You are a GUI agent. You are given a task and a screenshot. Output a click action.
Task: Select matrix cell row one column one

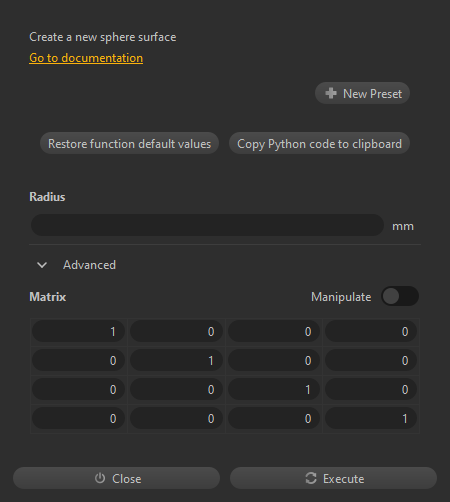[x=78, y=332]
